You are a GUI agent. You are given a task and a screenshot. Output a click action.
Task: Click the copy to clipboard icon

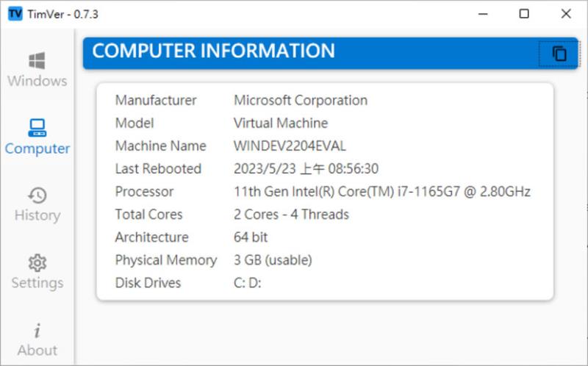[x=559, y=54]
